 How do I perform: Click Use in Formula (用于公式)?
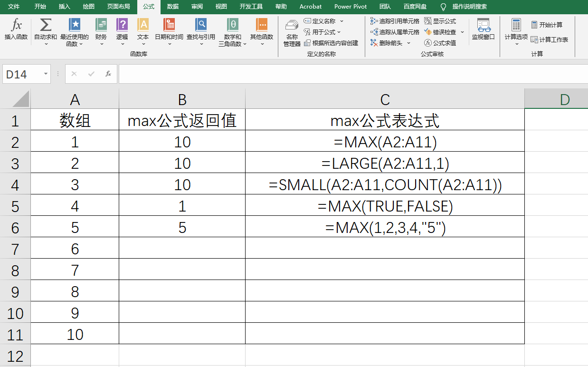pos(320,32)
